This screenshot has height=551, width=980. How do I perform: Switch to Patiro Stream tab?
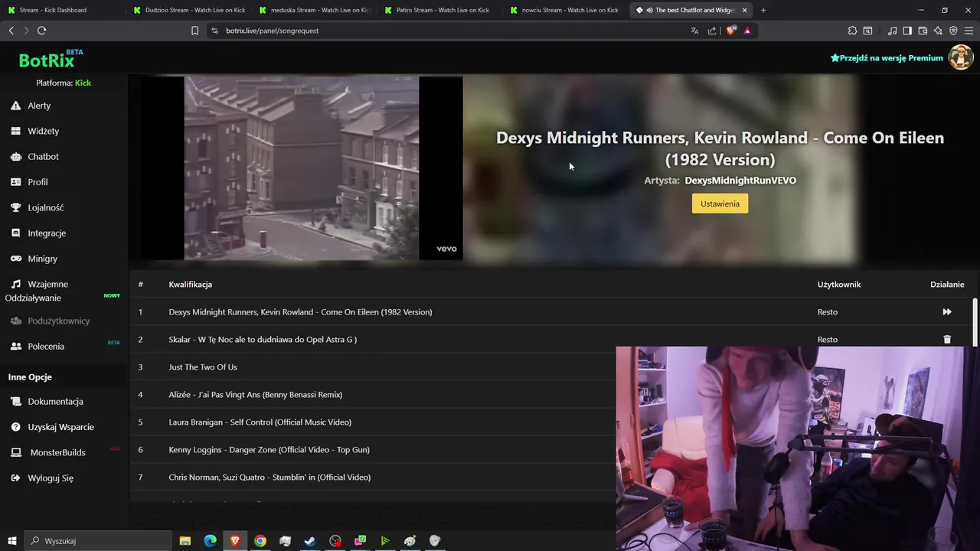click(x=440, y=10)
